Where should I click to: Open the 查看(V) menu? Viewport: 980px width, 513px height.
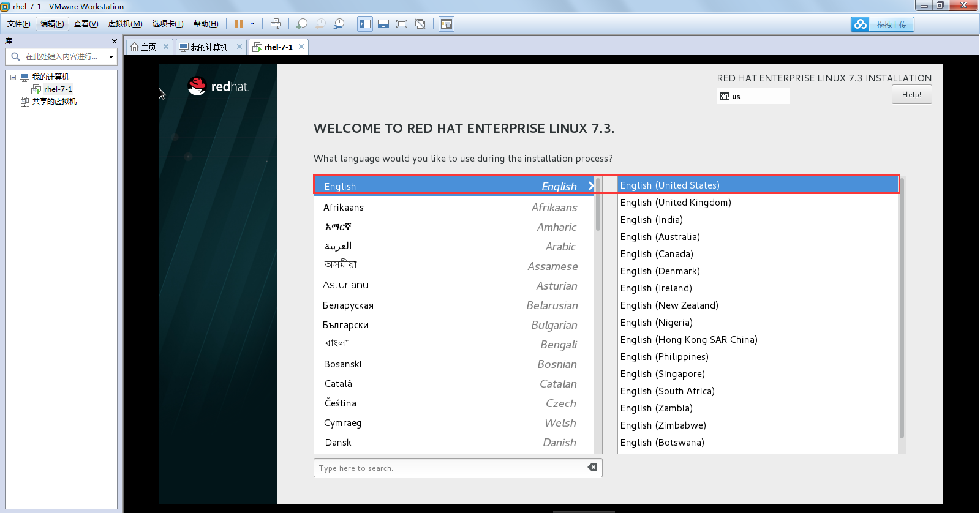(x=86, y=24)
